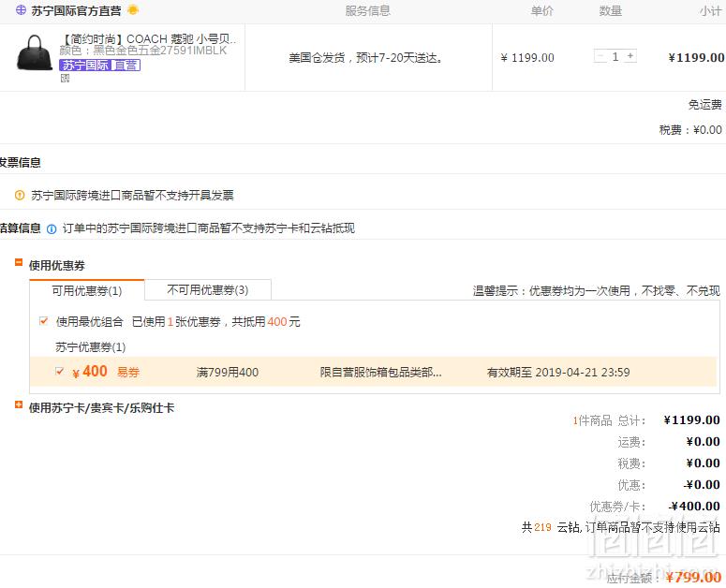Click the orange warning icon beside the invoice notice
The image size is (726, 588).
tap(20, 196)
